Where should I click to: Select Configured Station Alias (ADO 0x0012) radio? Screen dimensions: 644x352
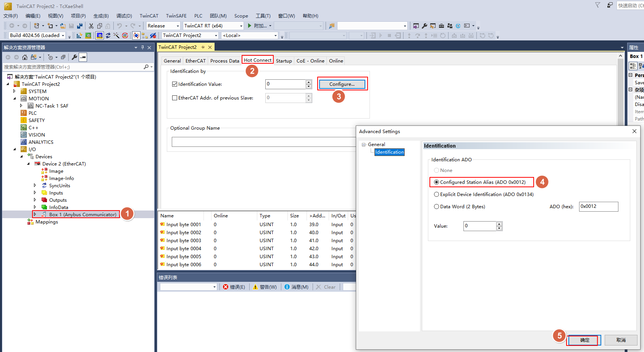pyautogui.click(x=436, y=182)
